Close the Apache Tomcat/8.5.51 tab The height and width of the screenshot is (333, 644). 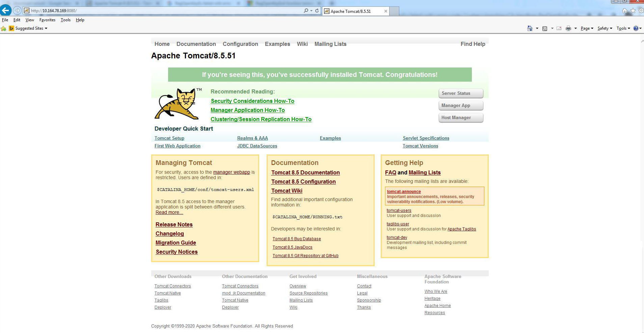coord(386,11)
